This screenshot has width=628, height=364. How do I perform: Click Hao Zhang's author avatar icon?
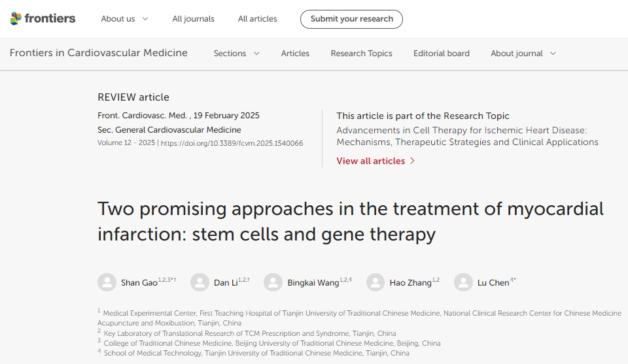point(375,282)
